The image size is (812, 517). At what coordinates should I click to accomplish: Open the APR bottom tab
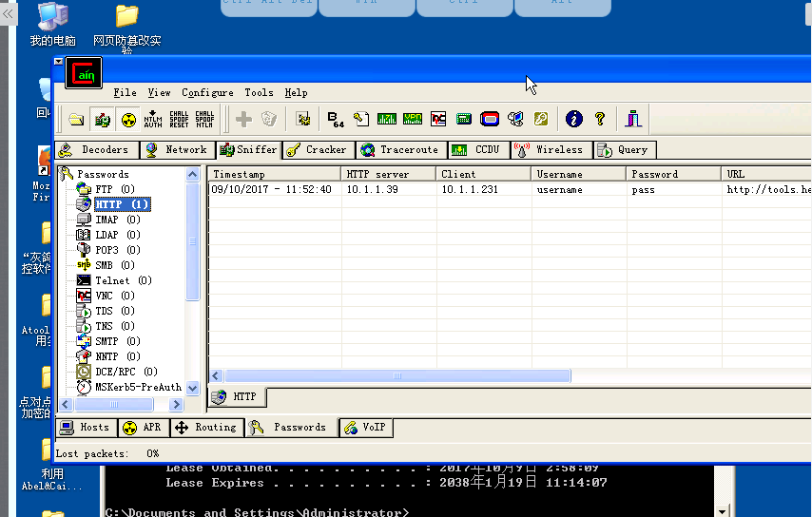tap(144, 428)
